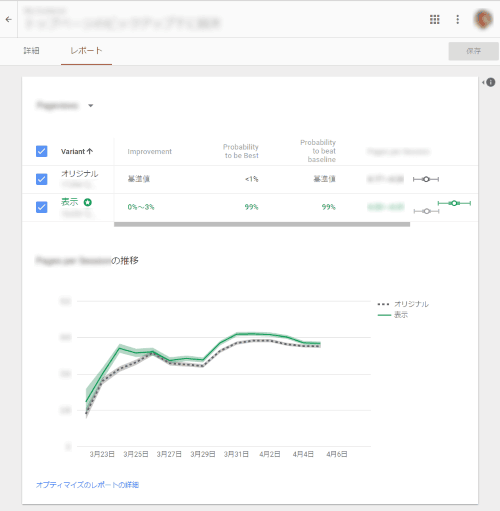Screen dimensions: 500x511
Task: Click the 4月6日 axis label
Action: [x=337, y=454]
